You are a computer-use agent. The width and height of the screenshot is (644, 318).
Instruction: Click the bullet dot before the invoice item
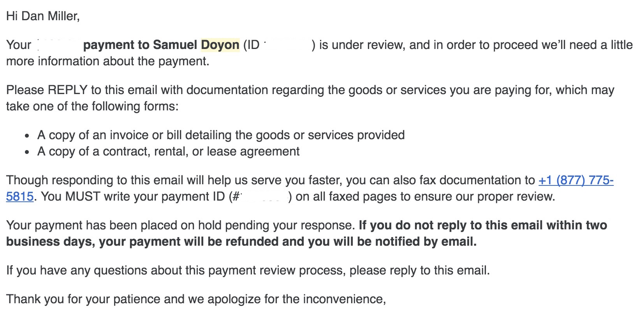point(27,136)
